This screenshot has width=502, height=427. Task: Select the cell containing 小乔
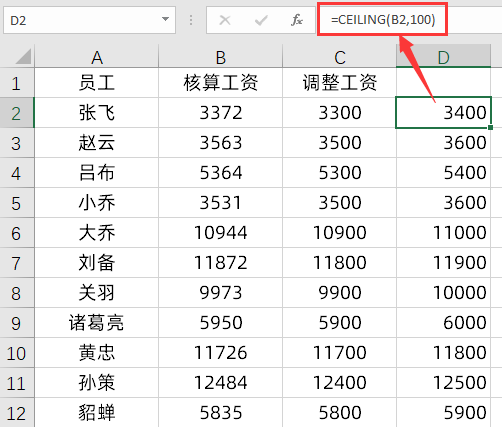pyautogui.click(x=97, y=203)
